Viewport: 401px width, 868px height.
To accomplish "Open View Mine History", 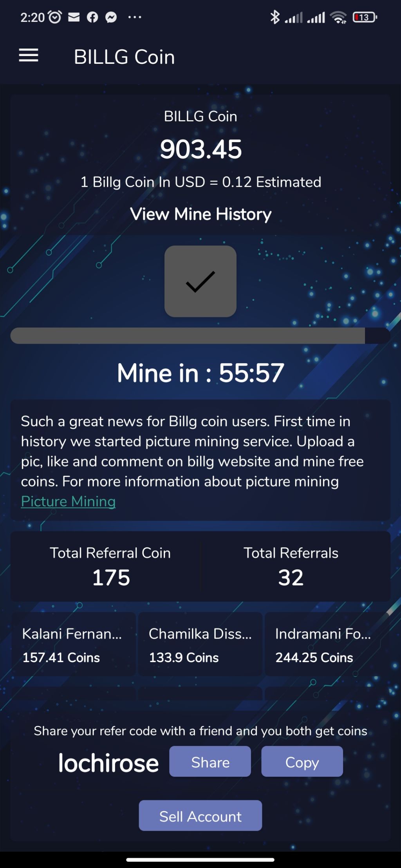I will 200,214.
